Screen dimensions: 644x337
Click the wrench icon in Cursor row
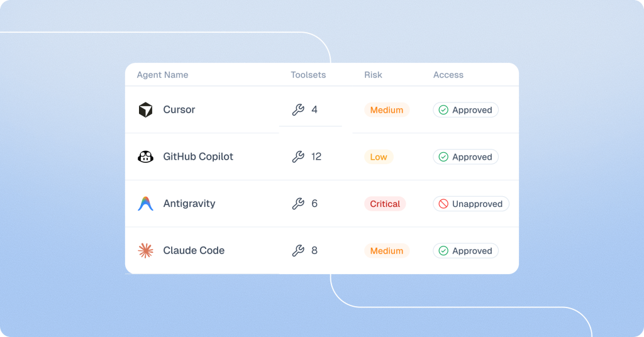[298, 110]
